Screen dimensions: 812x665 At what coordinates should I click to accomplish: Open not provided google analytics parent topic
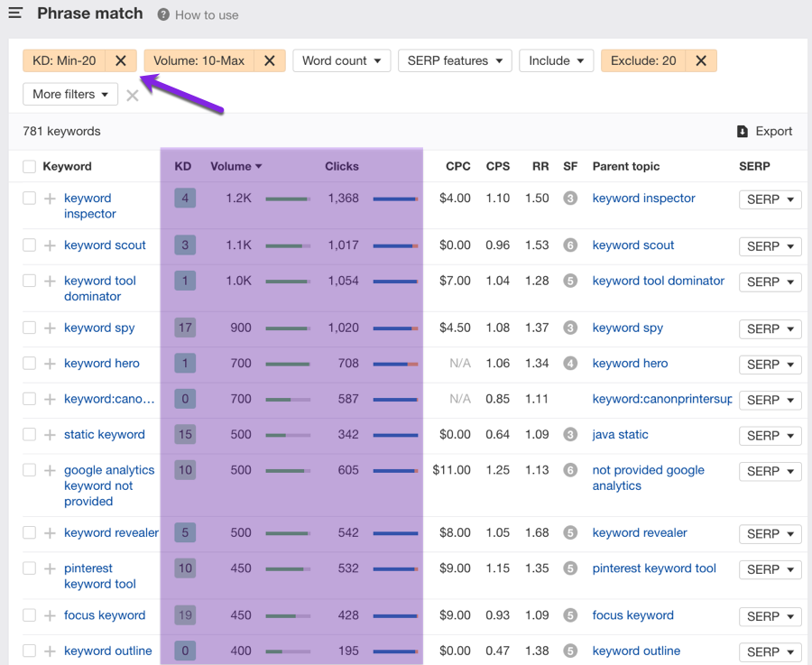point(649,478)
